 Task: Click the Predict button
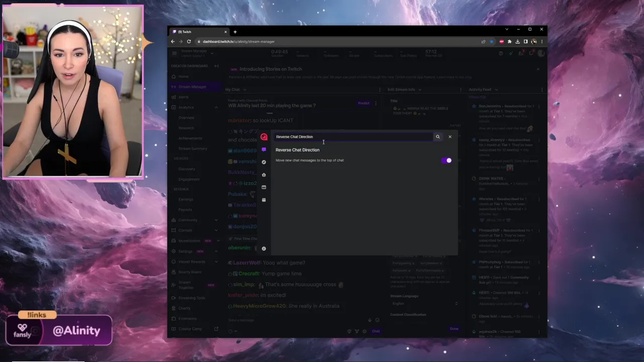[x=364, y=103]
